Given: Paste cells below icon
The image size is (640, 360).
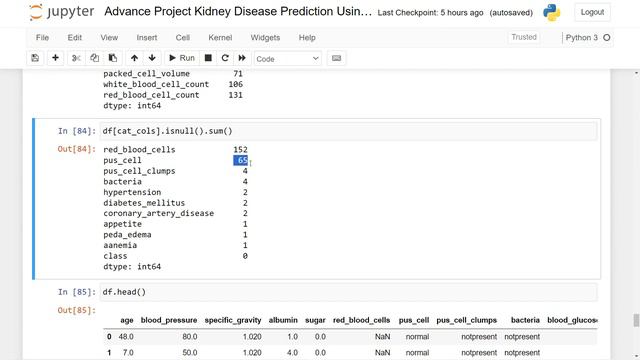Looking at the screenshot, I should coord(113,58).
